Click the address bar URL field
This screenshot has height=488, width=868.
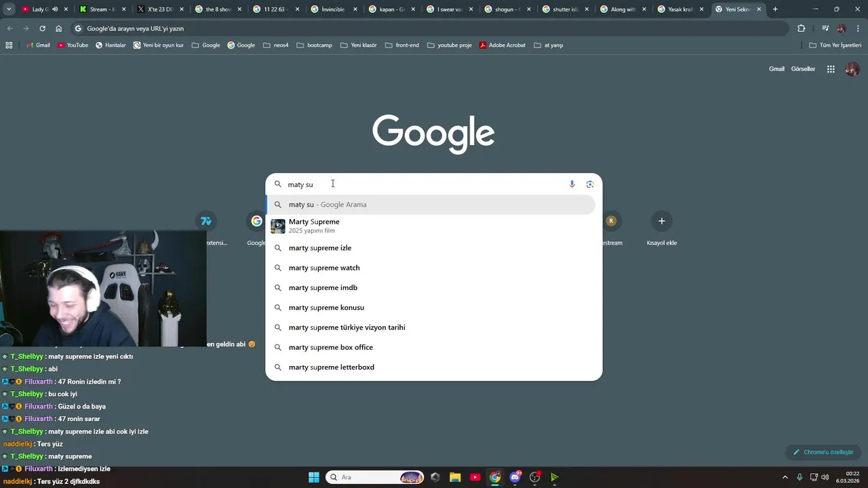coord(430,28)
